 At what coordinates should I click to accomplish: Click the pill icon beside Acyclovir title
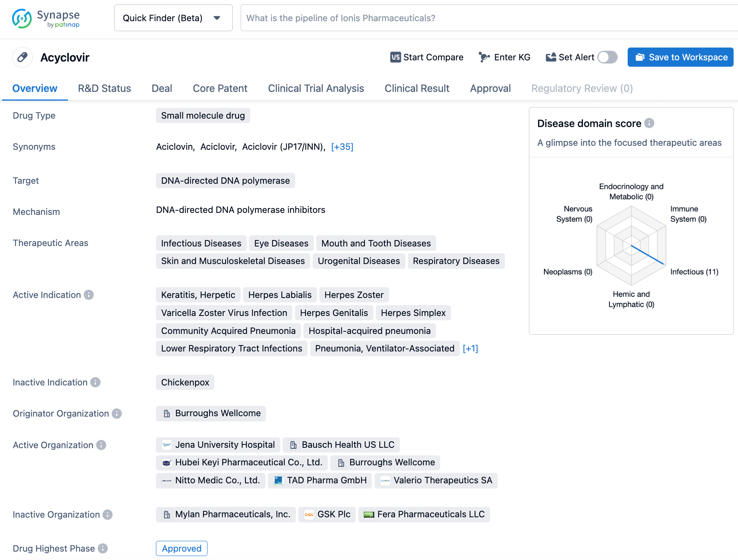(x=22, y=58)
